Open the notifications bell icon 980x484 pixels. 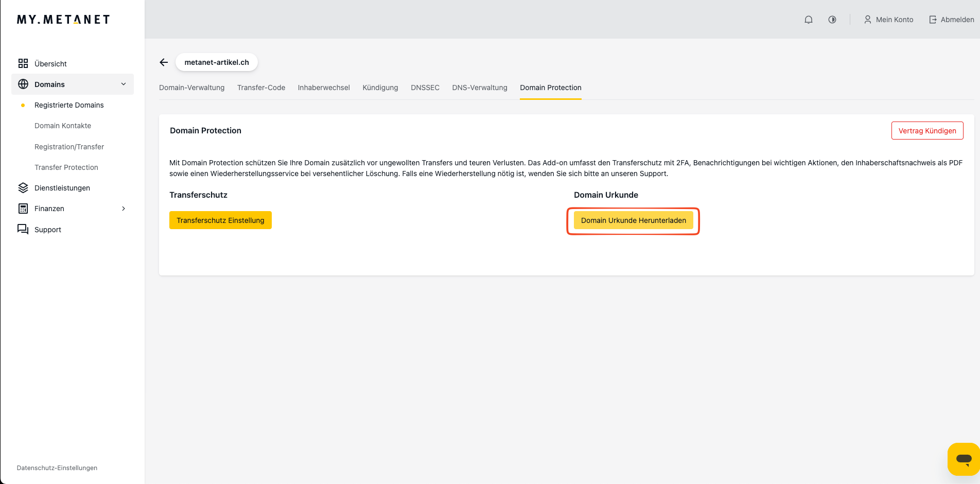[x=809, y=20]
